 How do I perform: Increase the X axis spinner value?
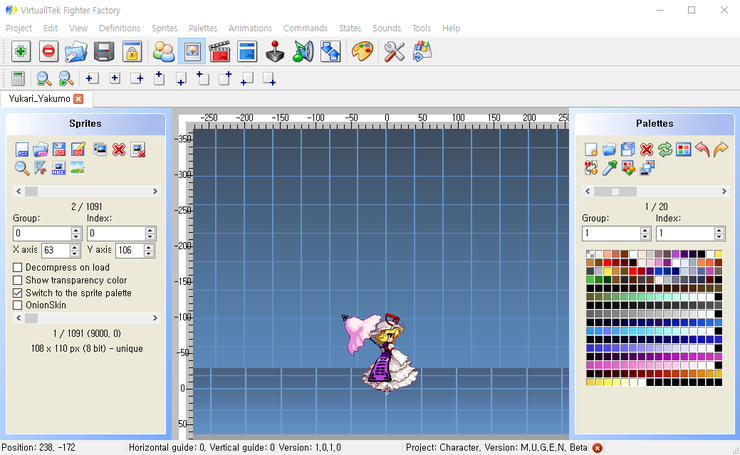point(76,246)
